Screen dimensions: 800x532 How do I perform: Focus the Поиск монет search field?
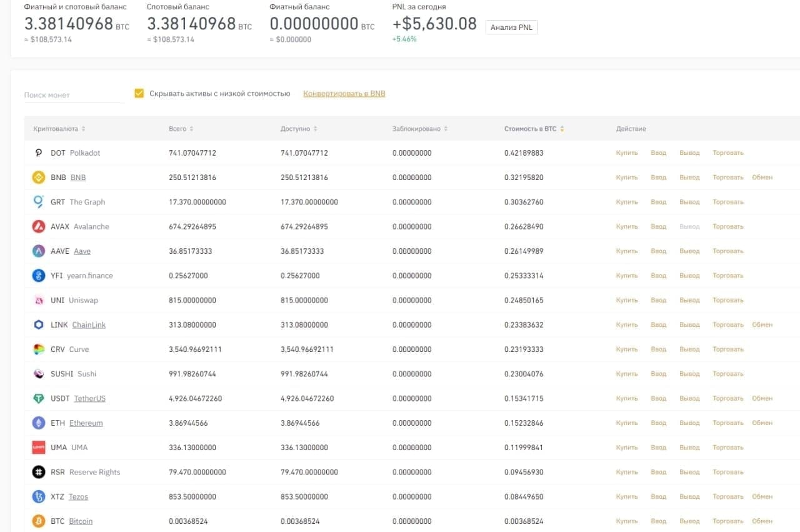[x=74, y=95]
